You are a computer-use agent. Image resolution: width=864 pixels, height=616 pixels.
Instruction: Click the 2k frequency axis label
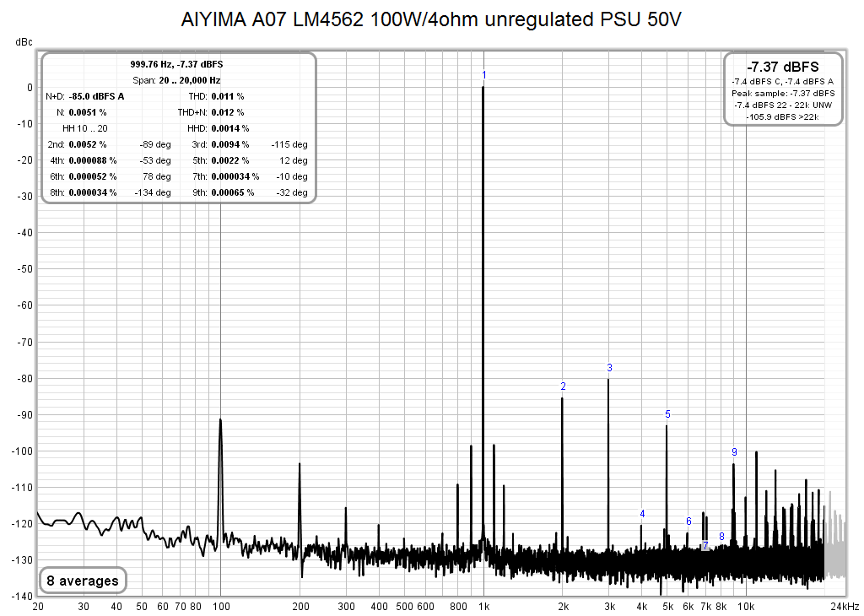(x=563, y=607)
